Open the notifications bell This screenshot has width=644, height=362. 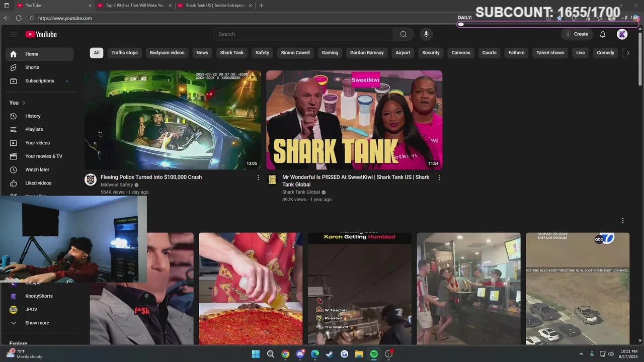(x=603, y=34)
